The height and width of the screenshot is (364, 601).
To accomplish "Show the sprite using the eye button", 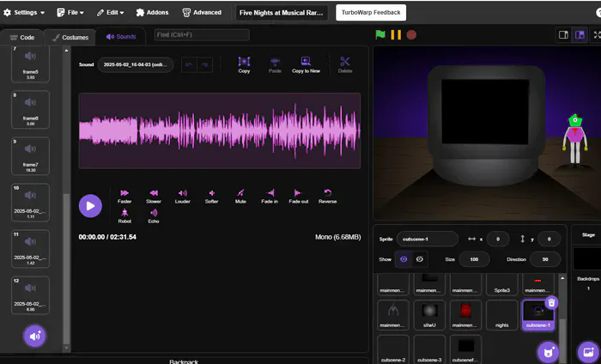I will [x=404, y=259].
